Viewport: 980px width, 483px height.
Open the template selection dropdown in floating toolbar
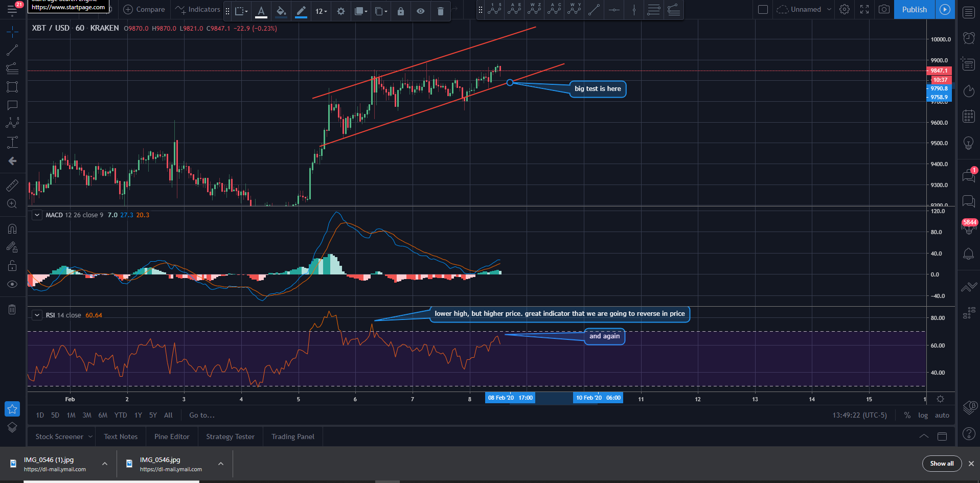coord(241,11)
